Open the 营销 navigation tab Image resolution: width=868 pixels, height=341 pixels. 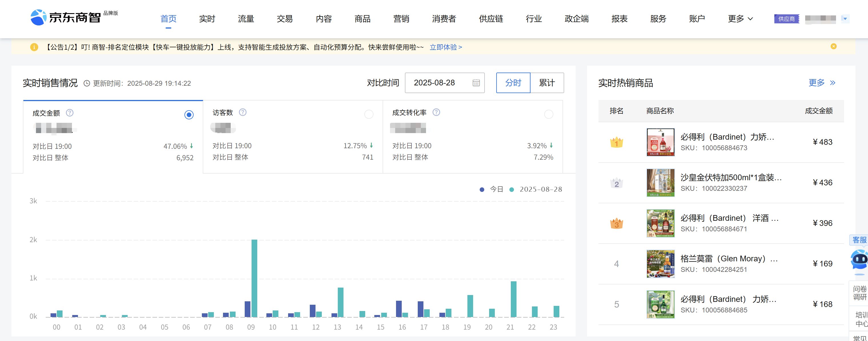[x=401, y=19]
